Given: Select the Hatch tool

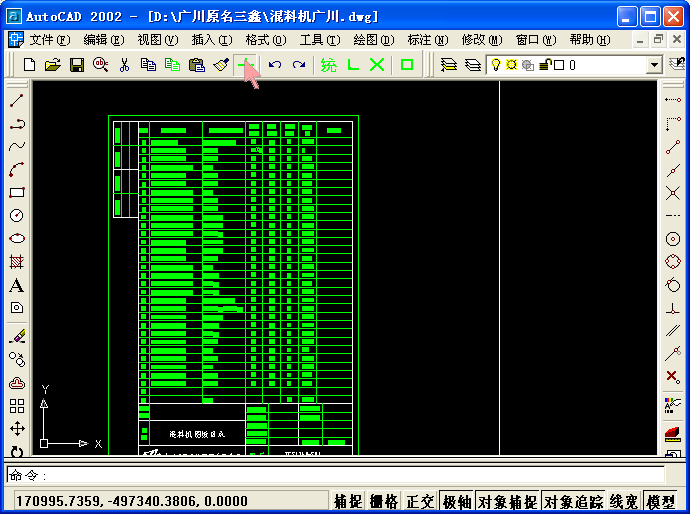Looking at the screenshot, I should [x=17, y=262].
